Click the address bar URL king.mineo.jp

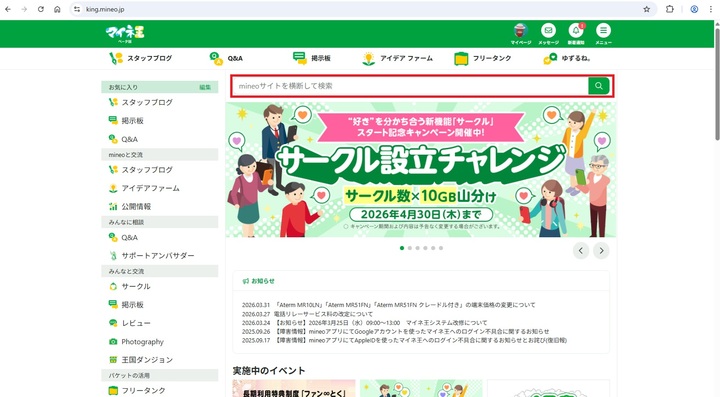point(105,9)
